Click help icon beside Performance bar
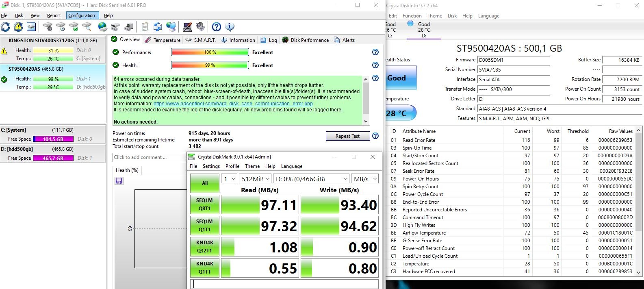 [x=375, y=52]
